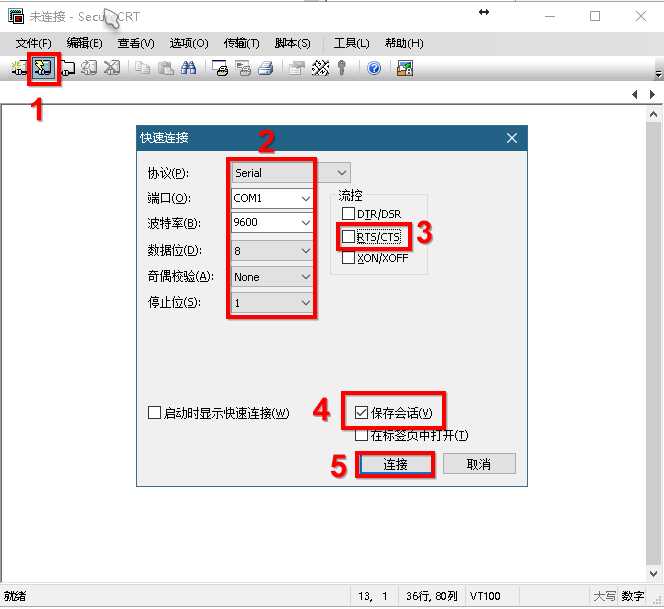Enable DTR/DSR flow control
Image resolution: width=664 pixels, height=609 pixels.
click(348, 213)
